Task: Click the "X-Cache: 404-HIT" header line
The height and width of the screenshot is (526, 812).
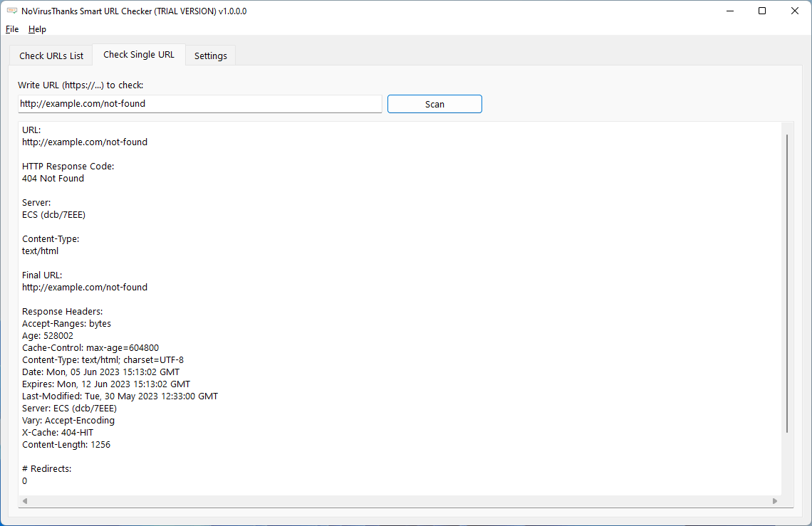Action: (58, 432)
